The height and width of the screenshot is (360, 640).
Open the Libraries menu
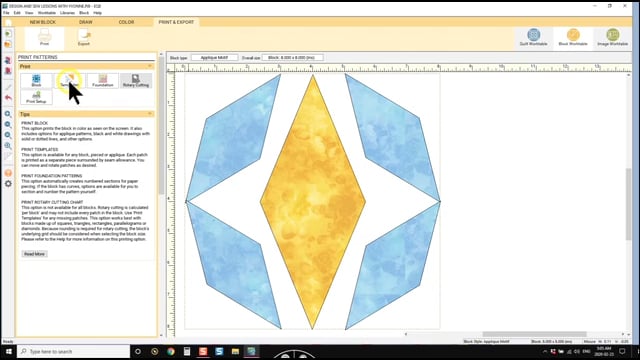(x=67, y=13)
